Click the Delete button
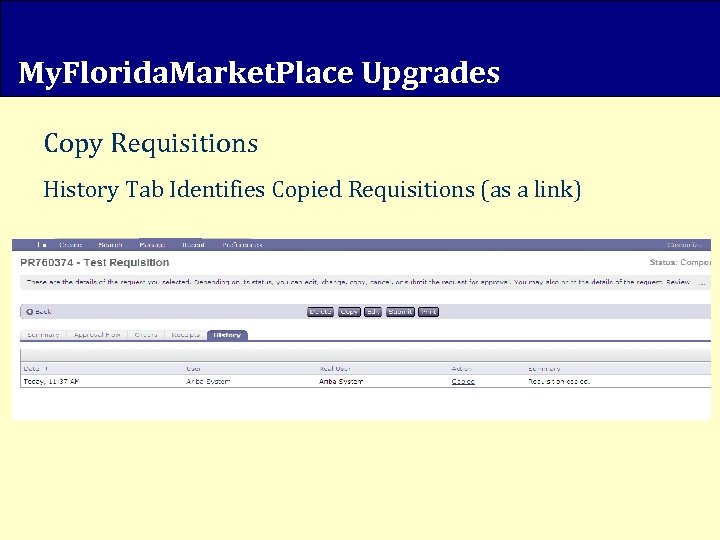Viewport: 720px width, 540px height. pos(320,312)
